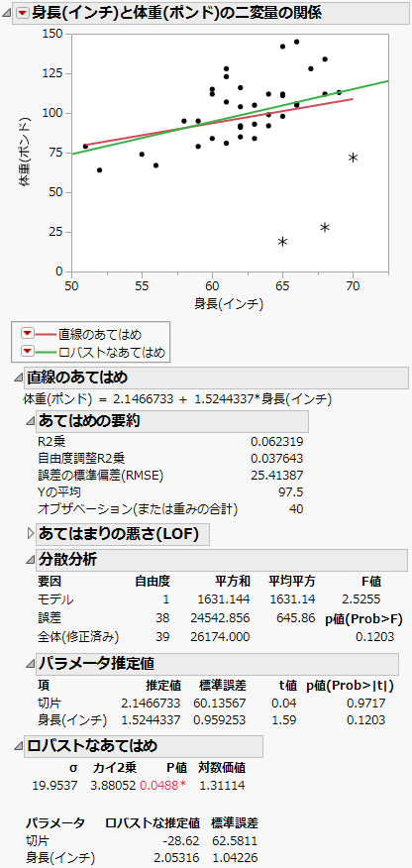Screen dimensions: 412x868
Task: Click the 平均平方 column header
Action: pyautogui.click(x=292, y=582)
